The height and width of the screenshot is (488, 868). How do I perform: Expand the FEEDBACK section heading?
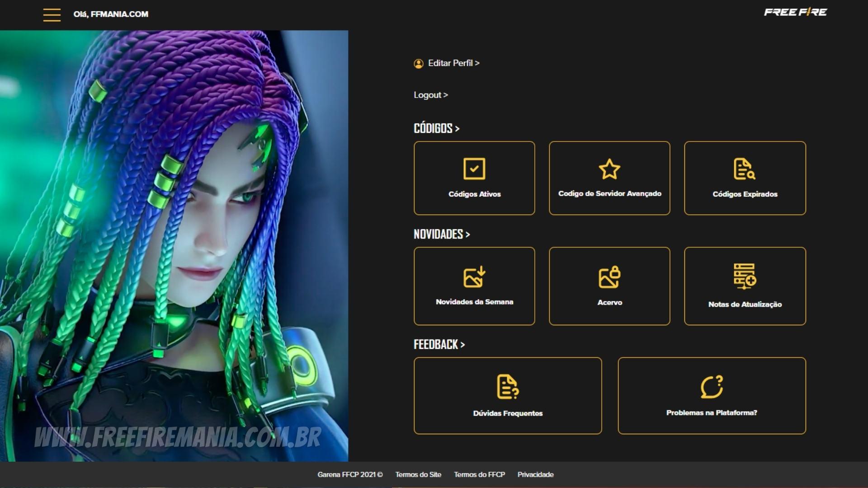coord(439,344)
